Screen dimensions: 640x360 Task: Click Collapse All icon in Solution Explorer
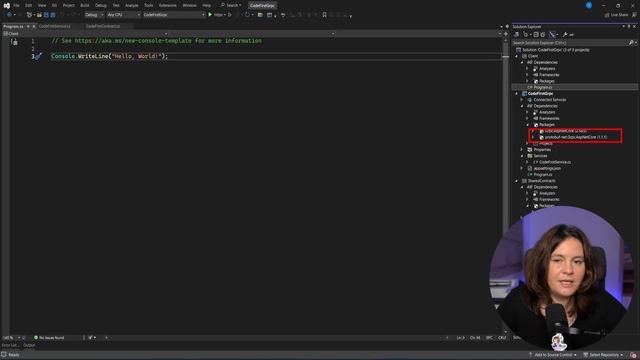[536, 35]
